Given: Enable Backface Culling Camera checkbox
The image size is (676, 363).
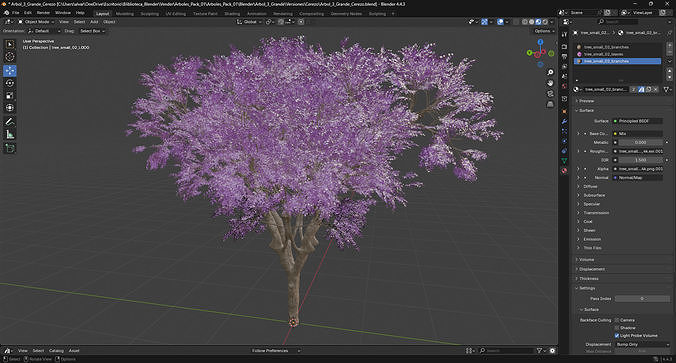Looking at the screenshot, I should (x=617, y=320).
